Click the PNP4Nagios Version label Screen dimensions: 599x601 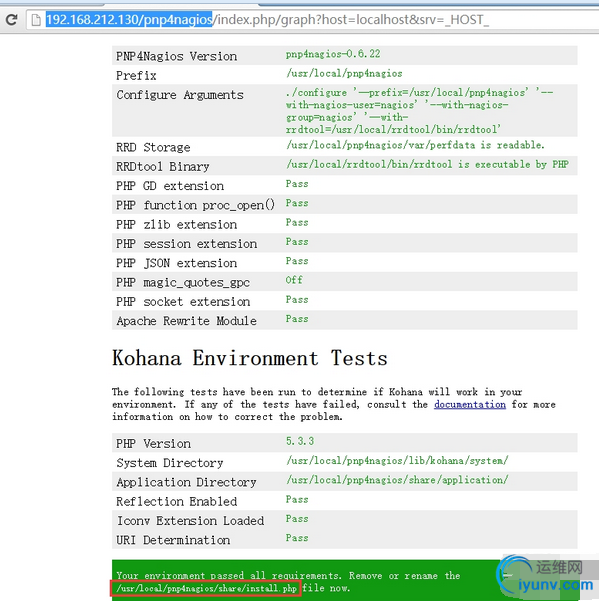coord(177,56)
